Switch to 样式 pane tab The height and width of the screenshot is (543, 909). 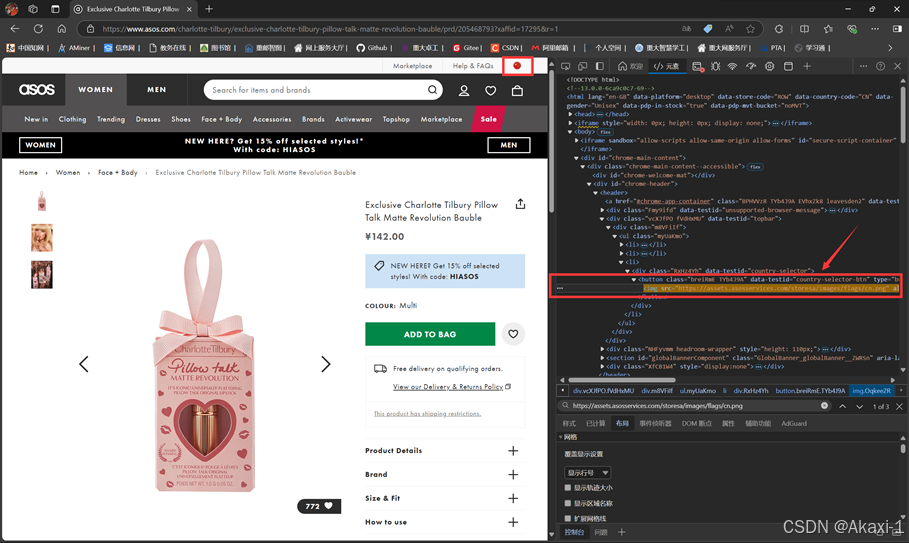[569, 424]
